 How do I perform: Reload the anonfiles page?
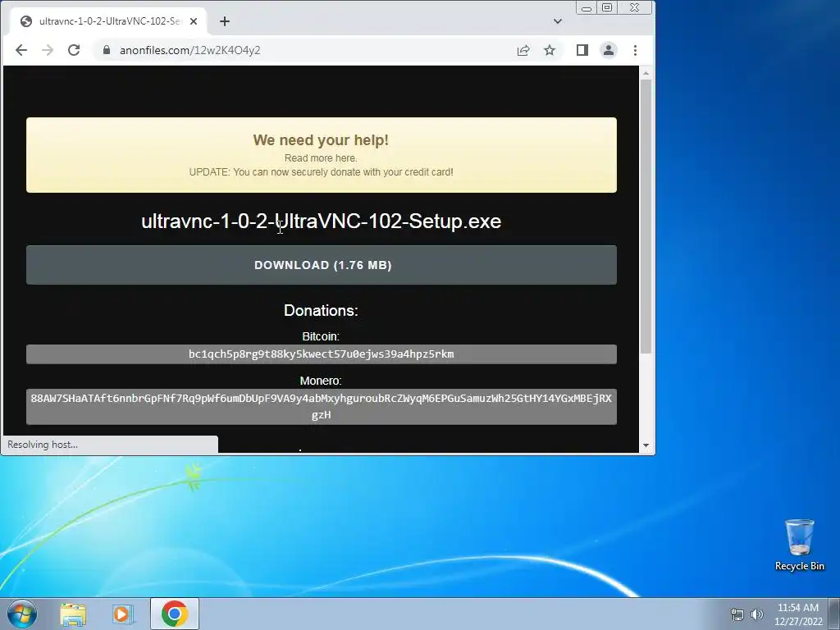point(74,50)
